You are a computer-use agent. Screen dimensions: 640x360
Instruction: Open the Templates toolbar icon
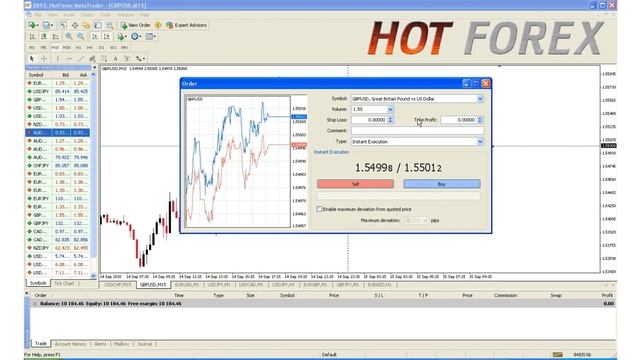(x=151, y=36)
